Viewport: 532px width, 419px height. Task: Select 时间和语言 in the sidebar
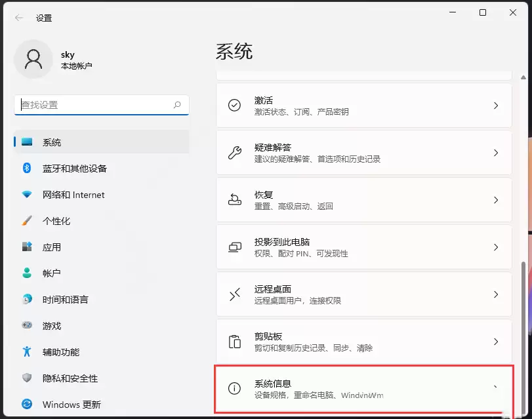point(65,300)
